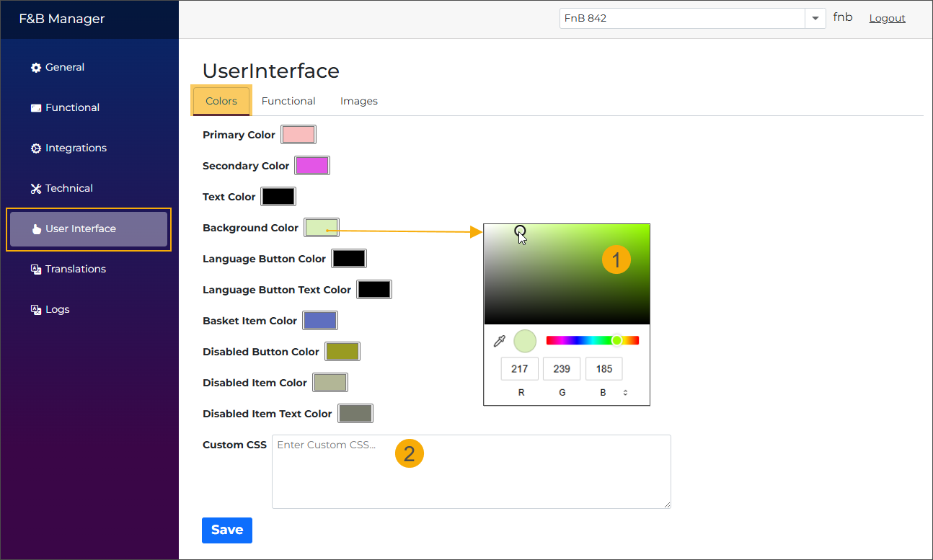The image size is (933, 560).
Task: Click the Integrations gear icon
Action: 35,147
